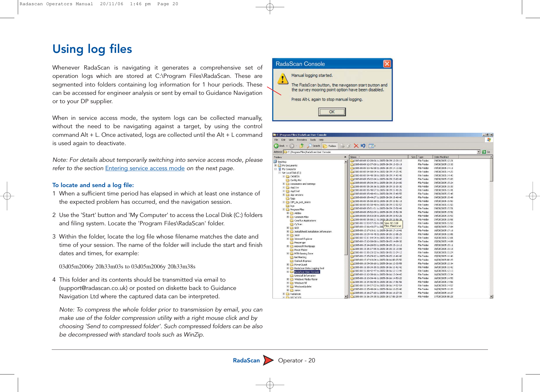Go up one folder level

[x=301, y=146]
